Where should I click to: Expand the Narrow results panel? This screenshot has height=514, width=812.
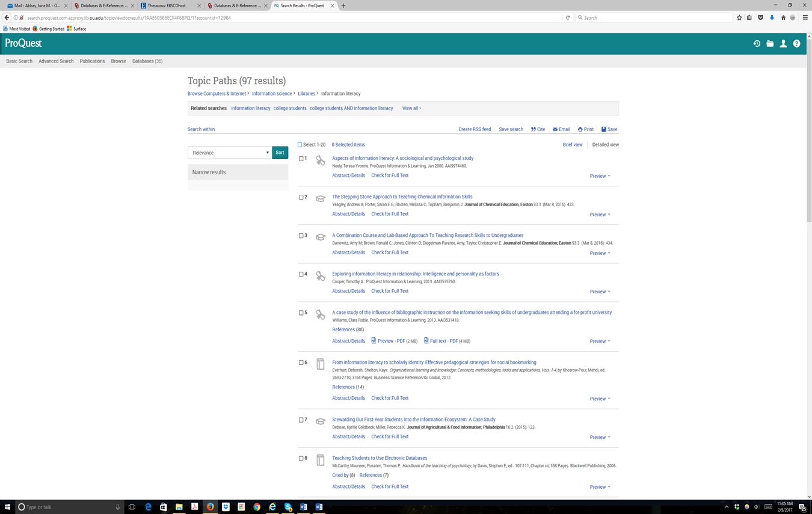click(x=238, y=173)
